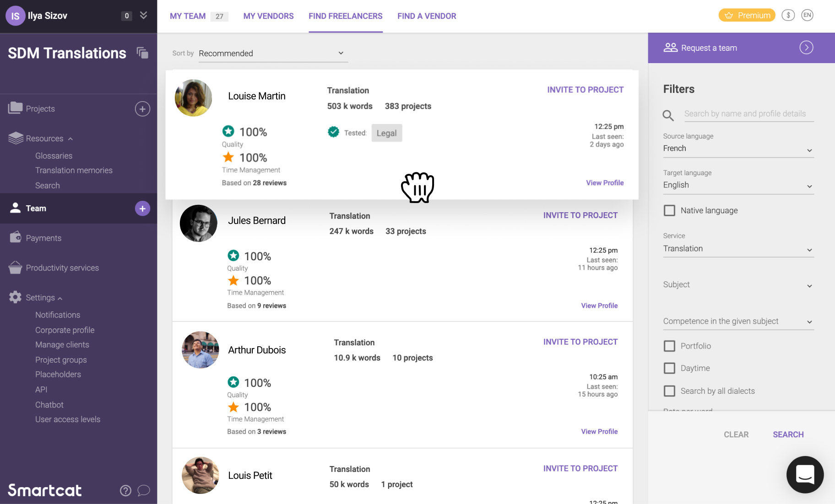Click the Productivity services basket icon
The width and height of the screenshot is (835, 504).
[x=15, y=268]
